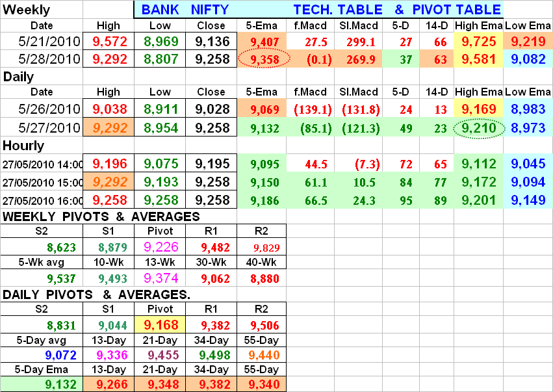Click the Low Ema value 8,983

point(528,109)
